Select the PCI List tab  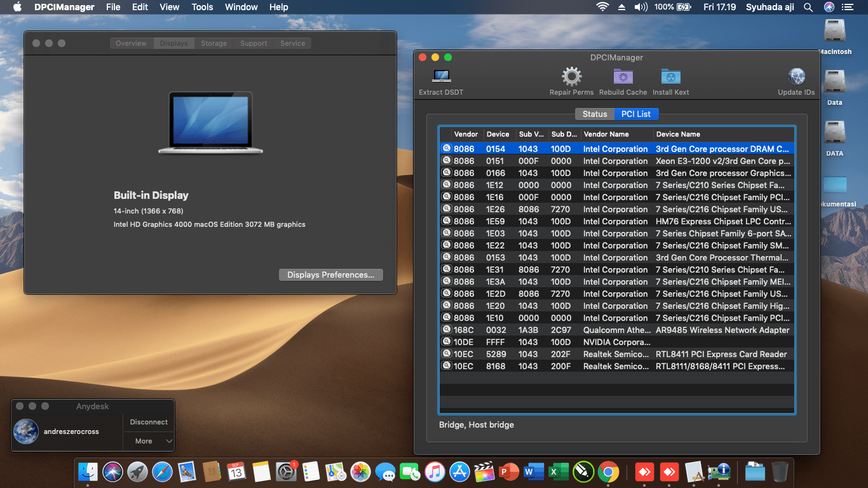636,114
